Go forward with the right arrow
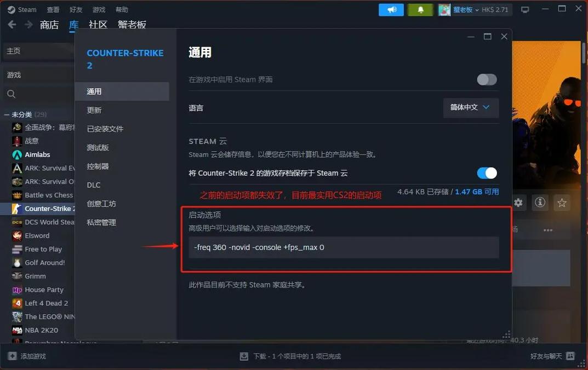 pyautogui.click(x=28, y=25)
